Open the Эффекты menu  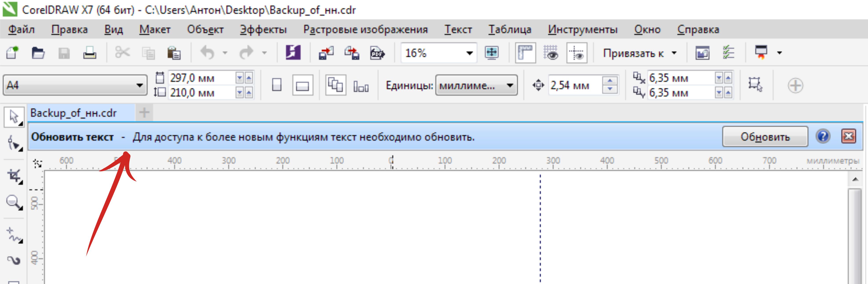pyautogui.click(x=263, y=29)
